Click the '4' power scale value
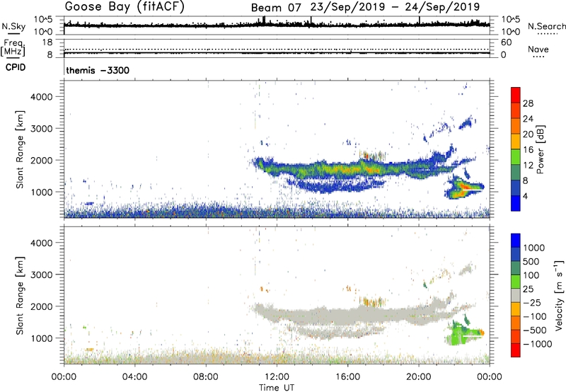 (x=526, y=196)
